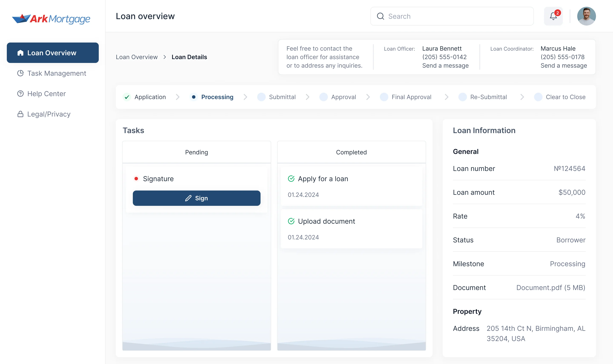
Task: Click the Re-Submittal step circle
Action: coord(462,97)
